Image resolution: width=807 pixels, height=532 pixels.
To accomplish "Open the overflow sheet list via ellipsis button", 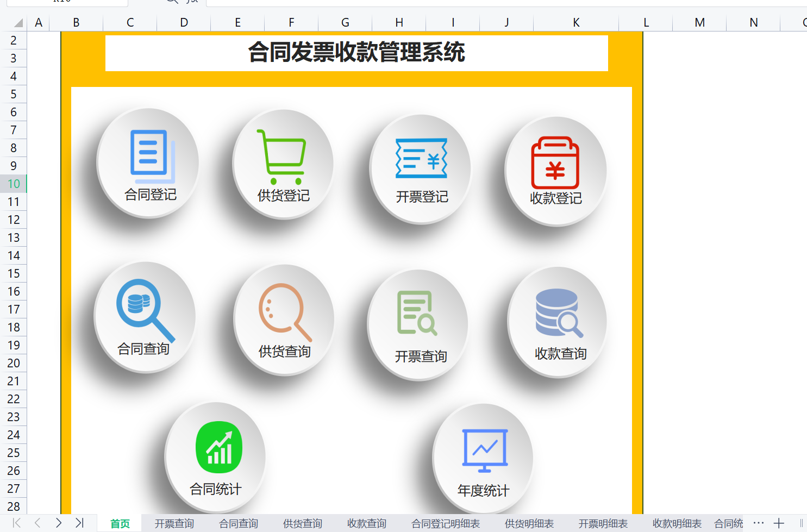I will [759, 523].
